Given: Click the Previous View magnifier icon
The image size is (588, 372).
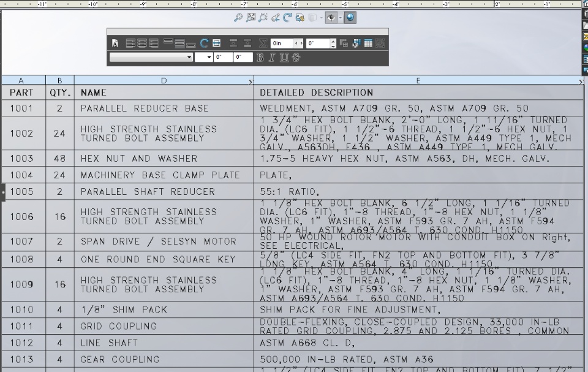Looking at the screenshot, I should (x=263, y=18).
